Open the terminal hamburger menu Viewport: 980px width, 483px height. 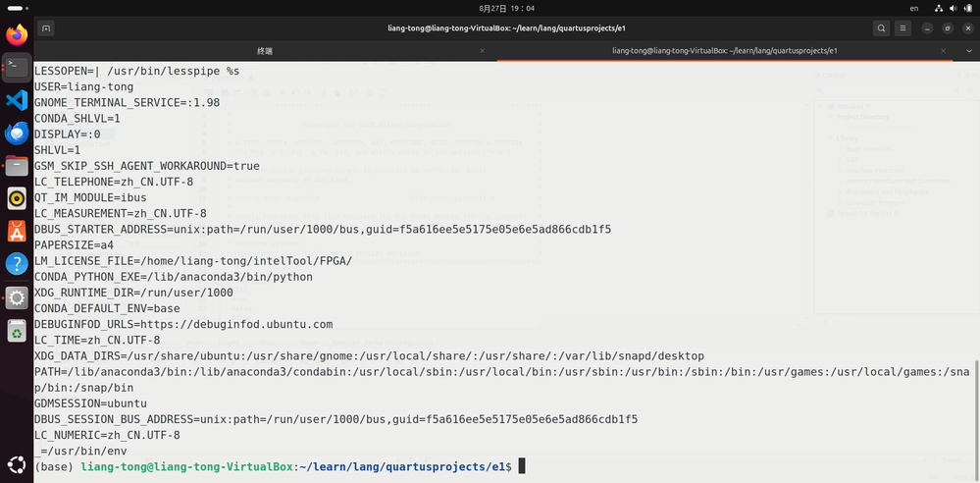point(903,28)
